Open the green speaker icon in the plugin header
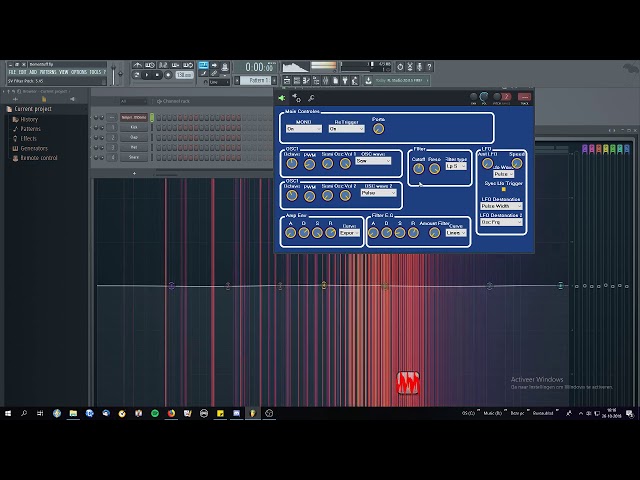Viewport: 640px width, 480px height. (282, 98)
